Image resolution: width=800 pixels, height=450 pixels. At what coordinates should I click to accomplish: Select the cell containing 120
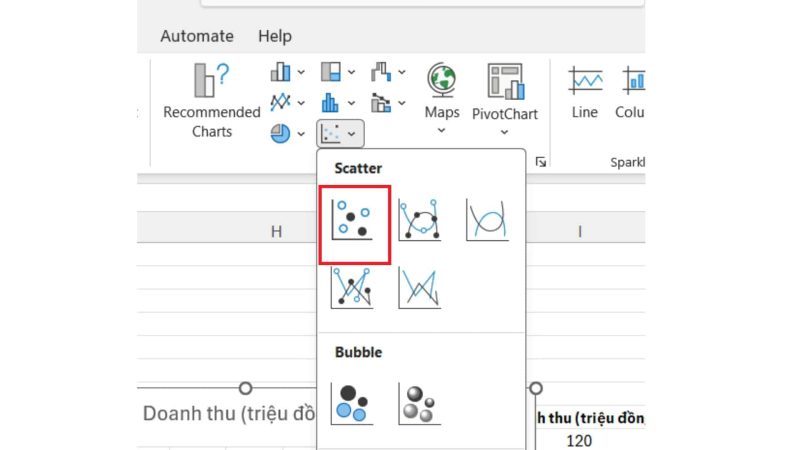[x=579, y=441]
